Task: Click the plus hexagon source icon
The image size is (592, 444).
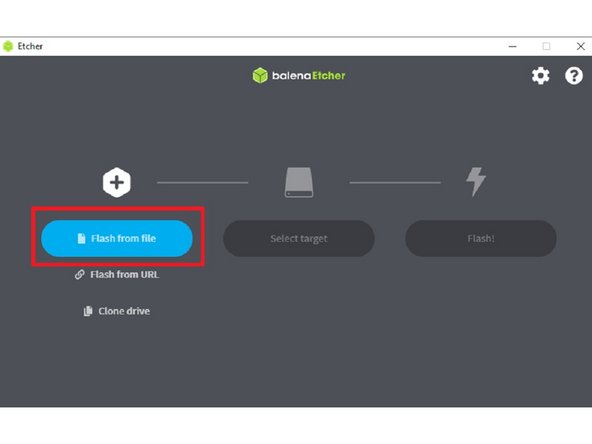Action: [117, 182]
